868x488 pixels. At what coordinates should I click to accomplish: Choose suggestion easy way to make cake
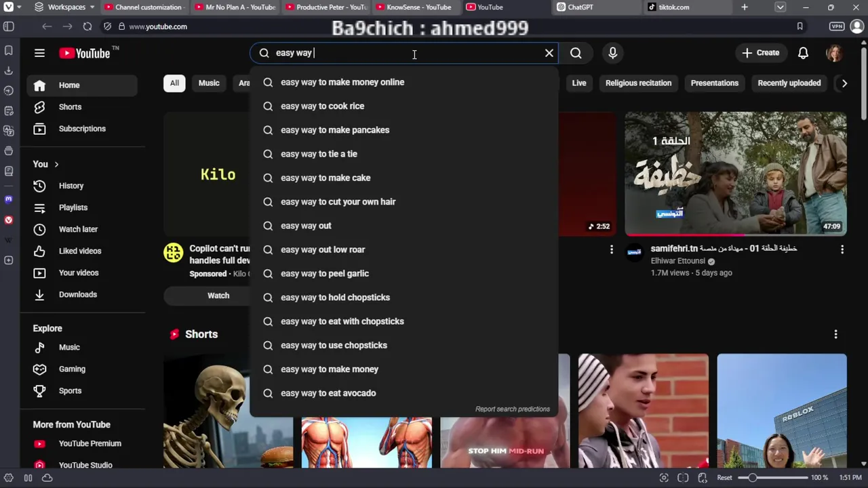(403, 178)
